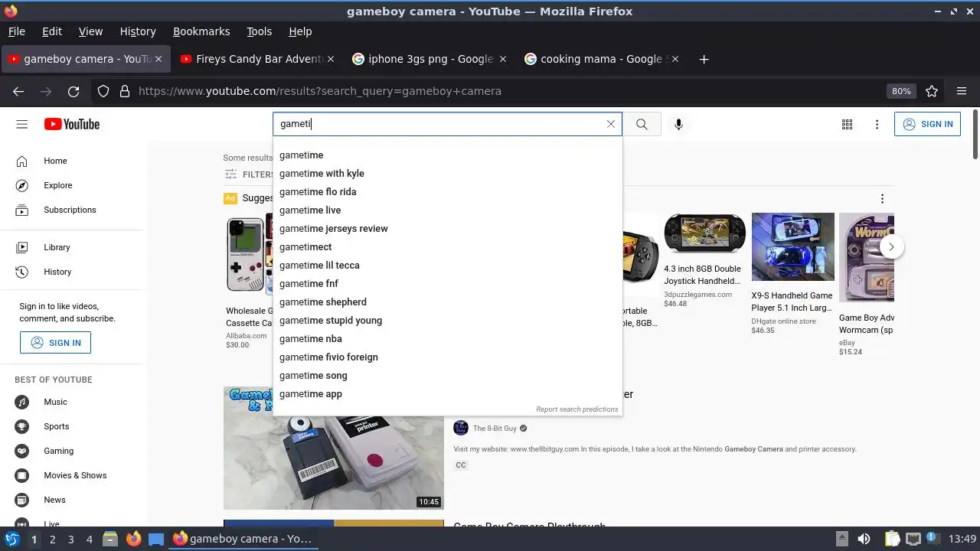Open a new browser tab

coord(704,59)
